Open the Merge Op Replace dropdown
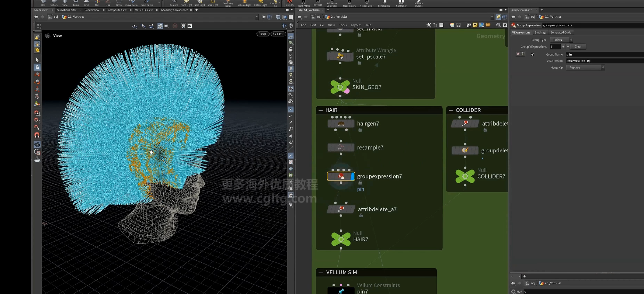The width and height of the screenshot is (644, 294). point(585,68)
